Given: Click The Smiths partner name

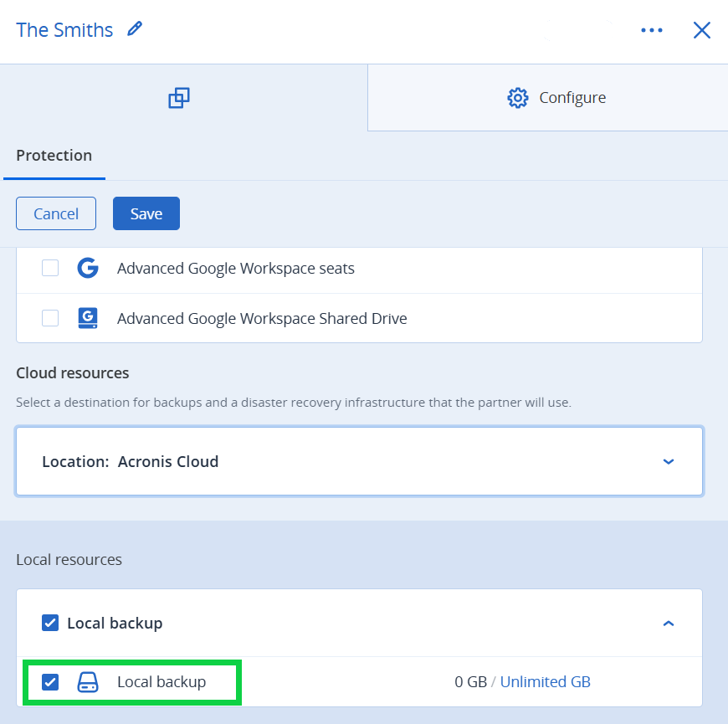Looking at the screenshot, I should [x=64, y=29].
